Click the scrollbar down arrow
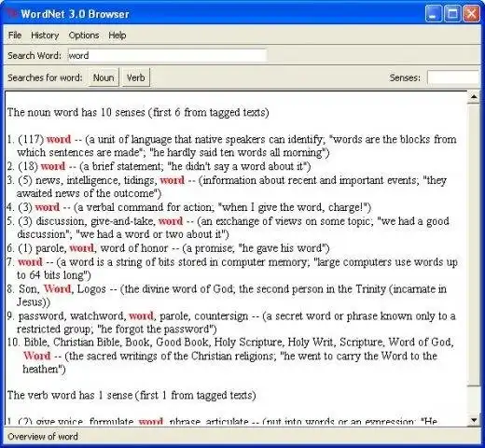485x448 pixels. (474, 420)
